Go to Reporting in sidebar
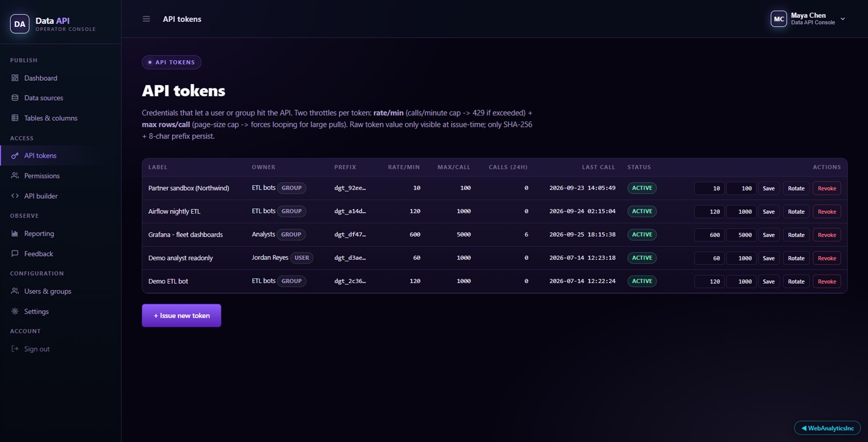The width and height of the screenshot is (868, 442). pos(60,234)
